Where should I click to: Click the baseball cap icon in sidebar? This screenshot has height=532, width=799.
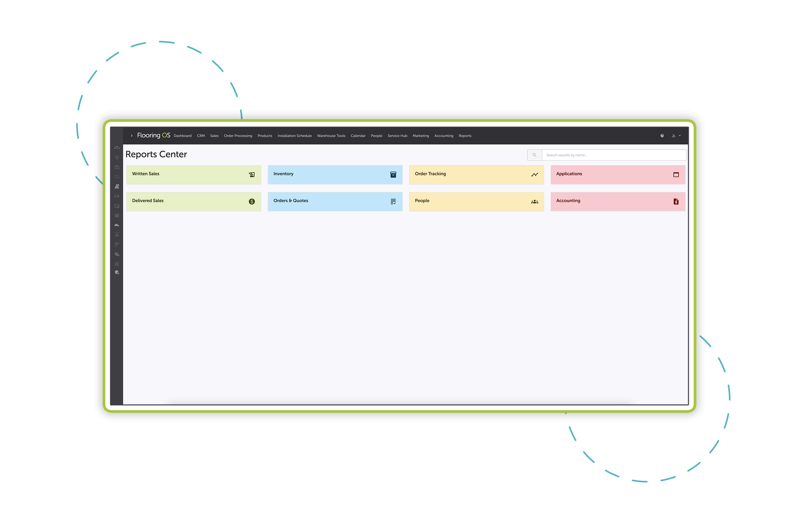tap(117, 225)
